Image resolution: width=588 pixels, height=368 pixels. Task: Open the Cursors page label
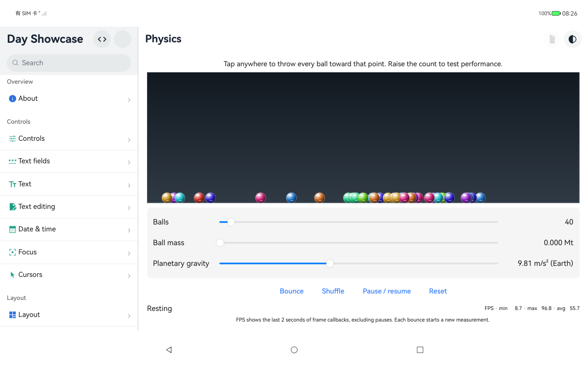tap(30, 275)
